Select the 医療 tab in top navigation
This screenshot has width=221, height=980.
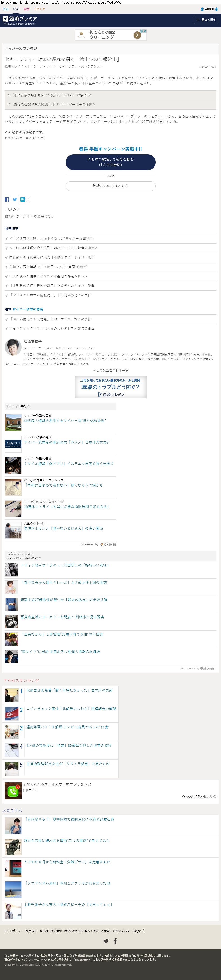[26, 9]
